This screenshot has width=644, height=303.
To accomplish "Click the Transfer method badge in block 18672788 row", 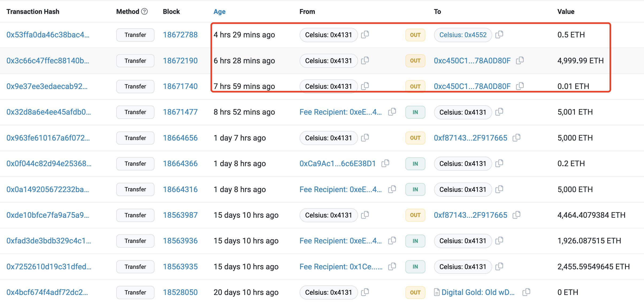I will [135, 35].
